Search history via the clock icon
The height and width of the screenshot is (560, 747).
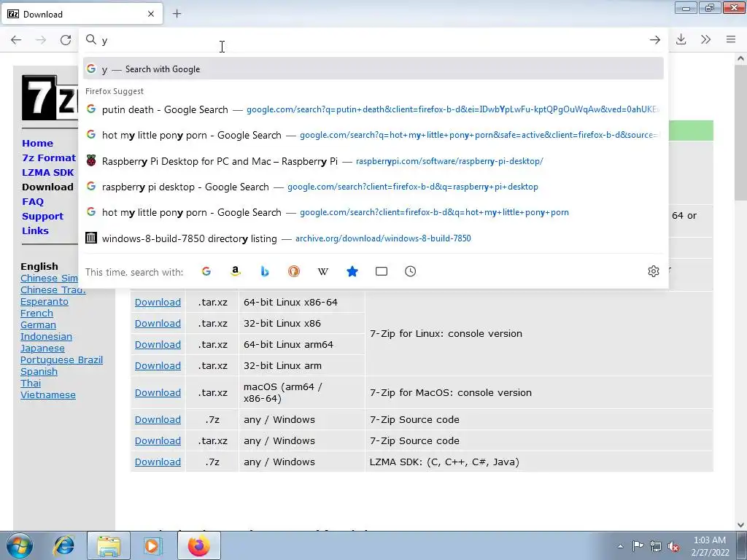coord(410,271)
